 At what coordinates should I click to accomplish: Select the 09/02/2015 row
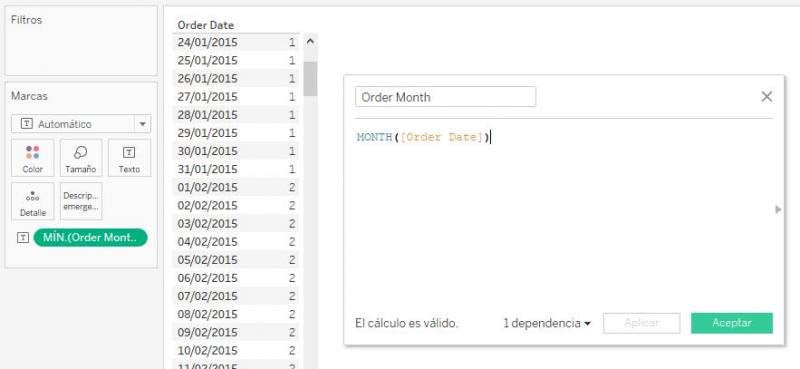click(236, 332)
